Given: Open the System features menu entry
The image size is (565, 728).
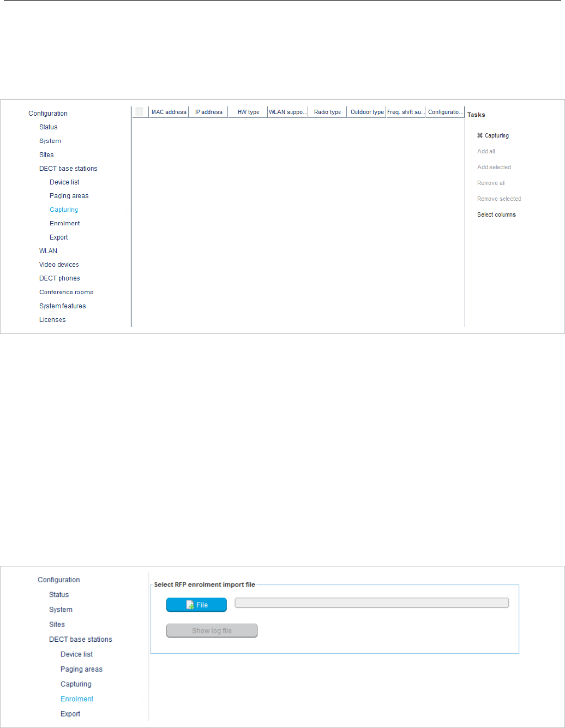Looking at the screenshot, I should coord(62,306).
